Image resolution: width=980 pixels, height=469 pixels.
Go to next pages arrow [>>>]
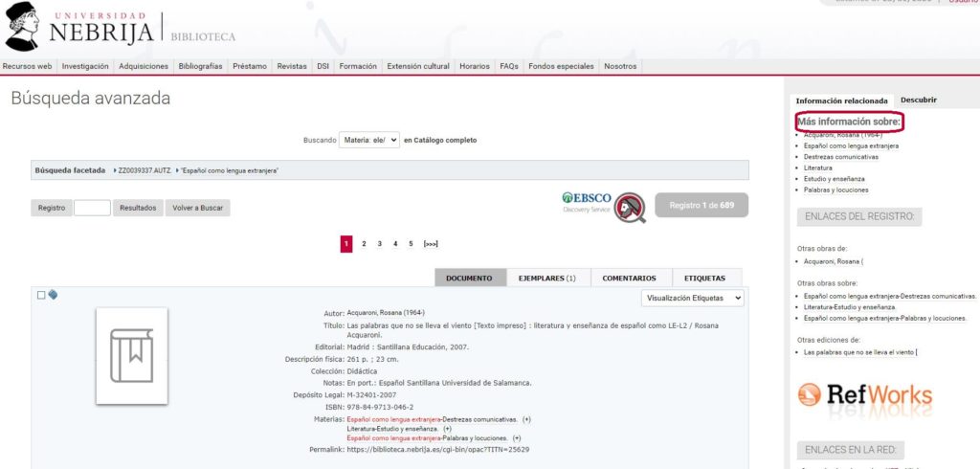click(431, 244)
